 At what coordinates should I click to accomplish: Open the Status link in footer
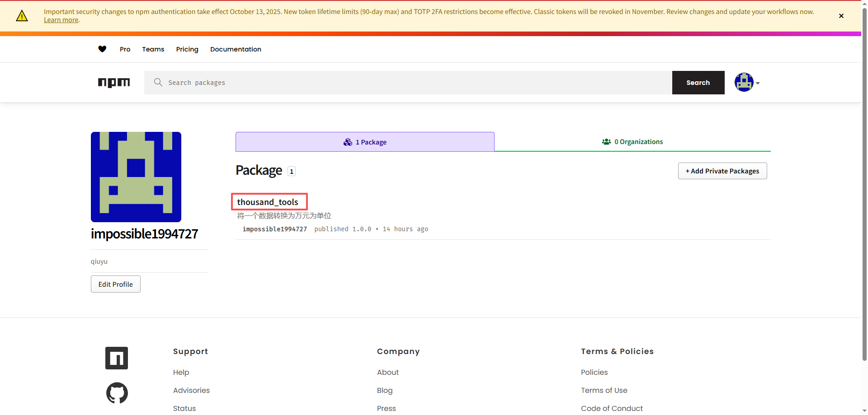click(x=184, y=408)
